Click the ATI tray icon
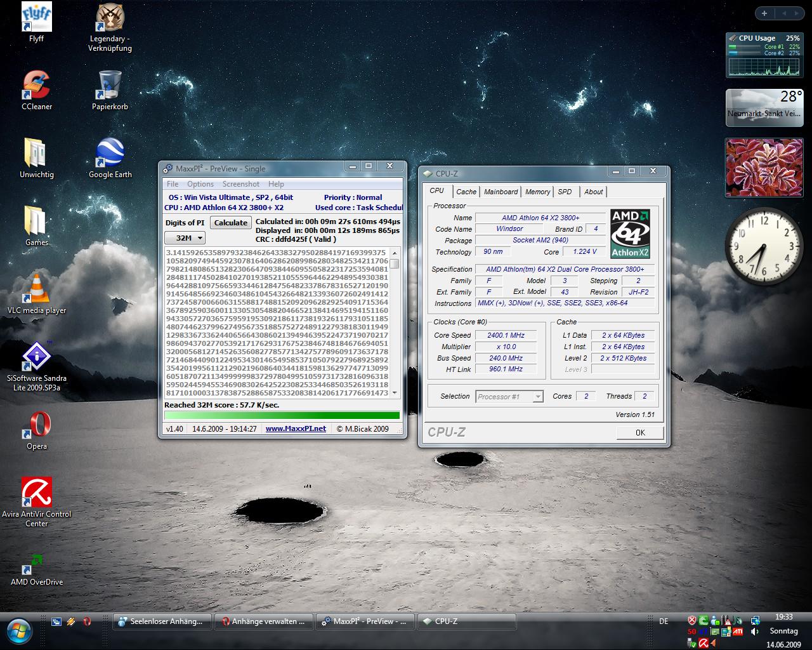The width and height of the screenshot is (812, 650). click(738, 632)
